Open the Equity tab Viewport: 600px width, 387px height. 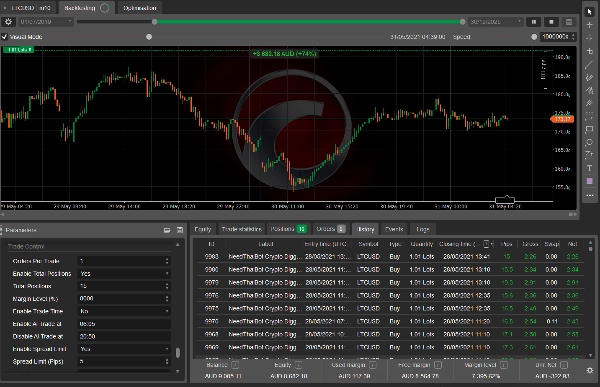pos(203,229)
